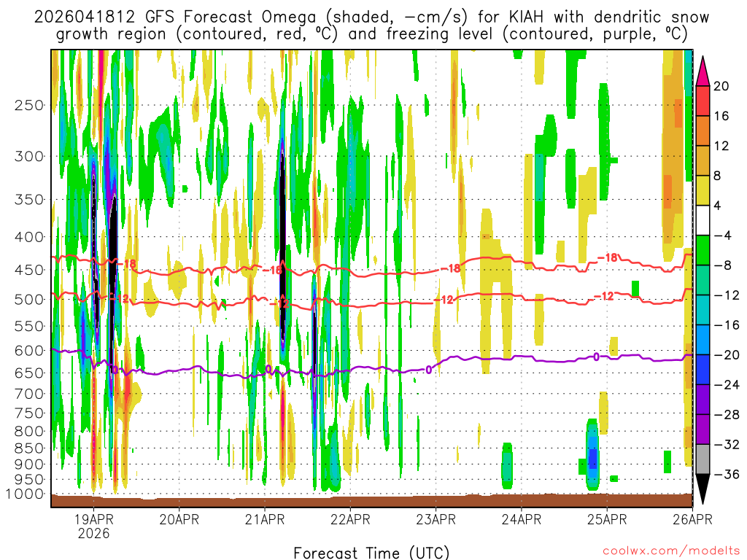This screenshot has height=560, width=747.
Task: Click the 22APR date label
Action: point(350,519)
